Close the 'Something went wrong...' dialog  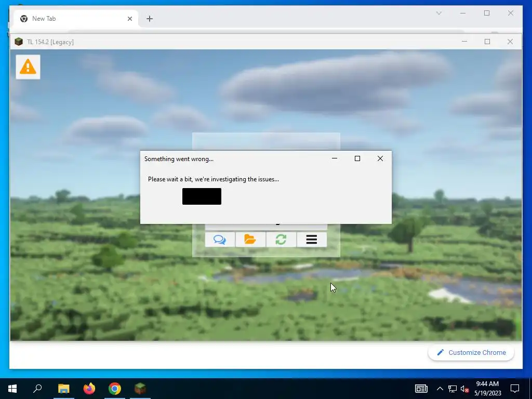point(380,158)
